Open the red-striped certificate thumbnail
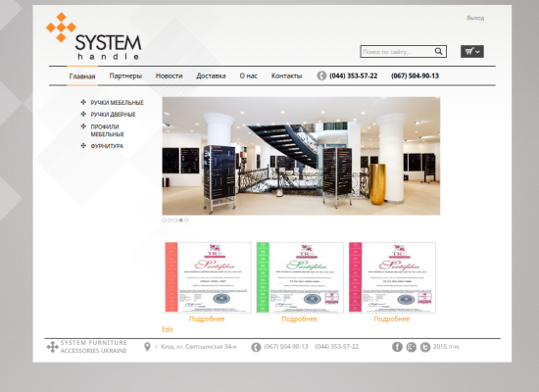 click(x=208, y=277)
